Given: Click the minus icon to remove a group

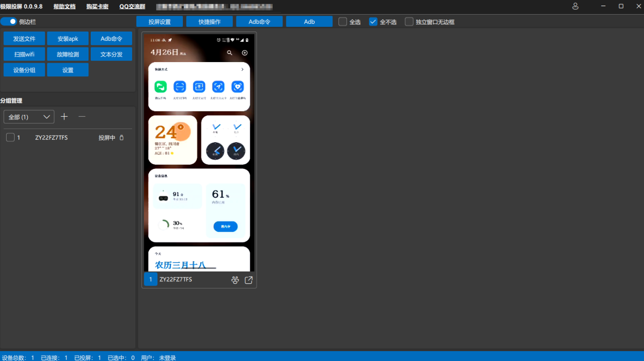Looking at the screenshot, I should coord(82,117).
